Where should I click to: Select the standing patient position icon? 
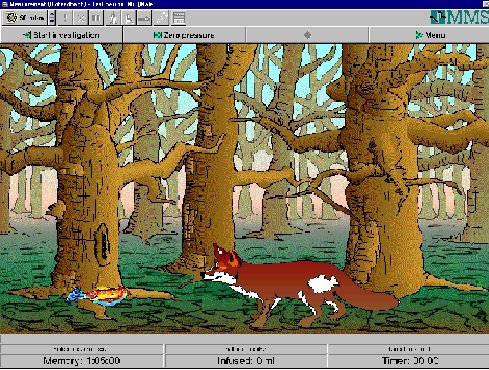click(113, 18)
